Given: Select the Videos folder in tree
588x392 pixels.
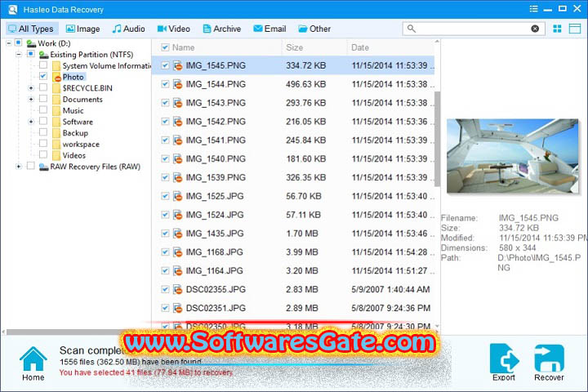Looking at the screenshot, I should 73,155.
